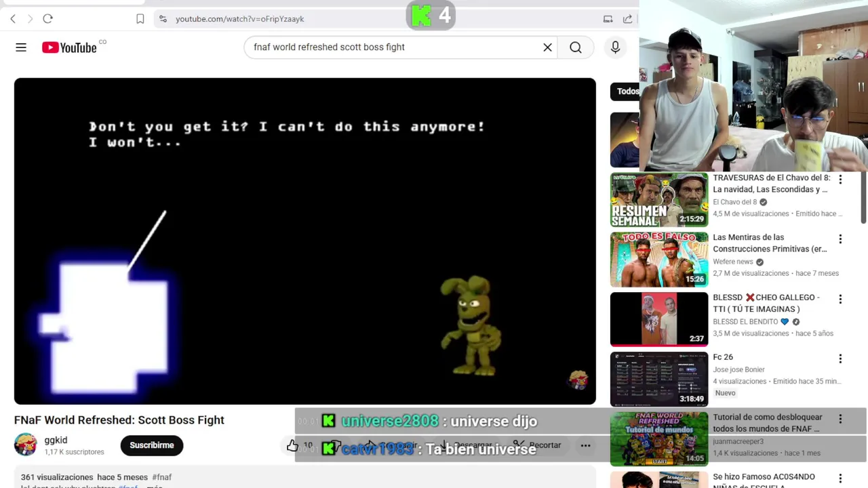The width and height of the screenshot is (868, 488).
Task: Open site information icon in address bar
Action: tap(163, 19)
